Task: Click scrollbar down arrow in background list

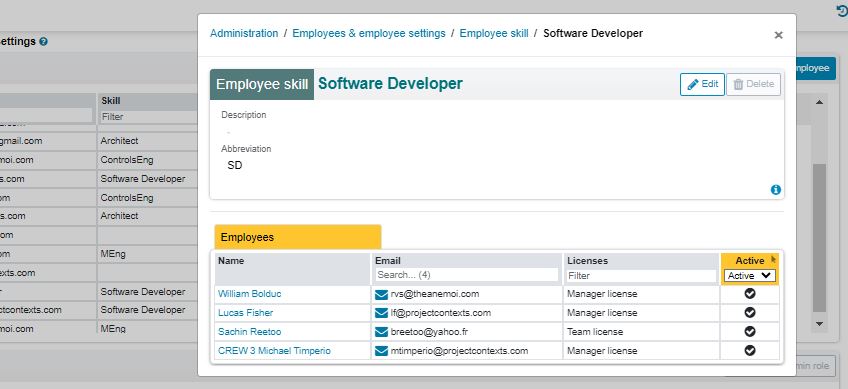Action: pos(819,324)
